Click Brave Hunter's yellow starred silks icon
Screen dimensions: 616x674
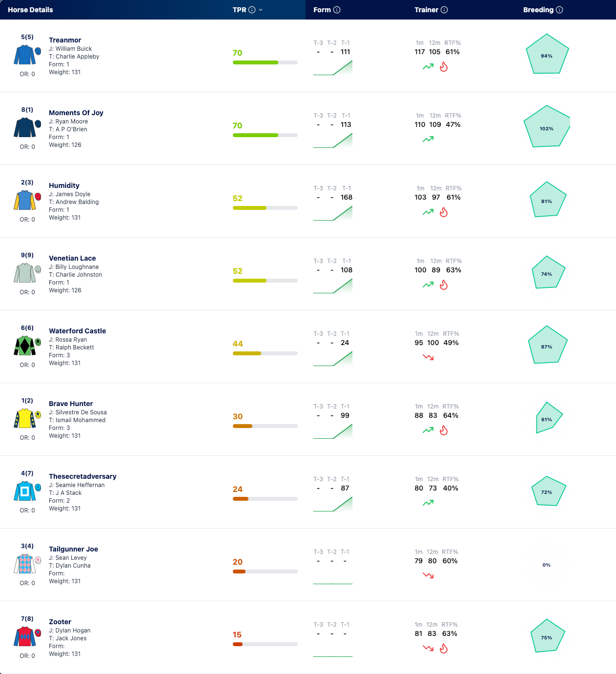pos(27,418)
